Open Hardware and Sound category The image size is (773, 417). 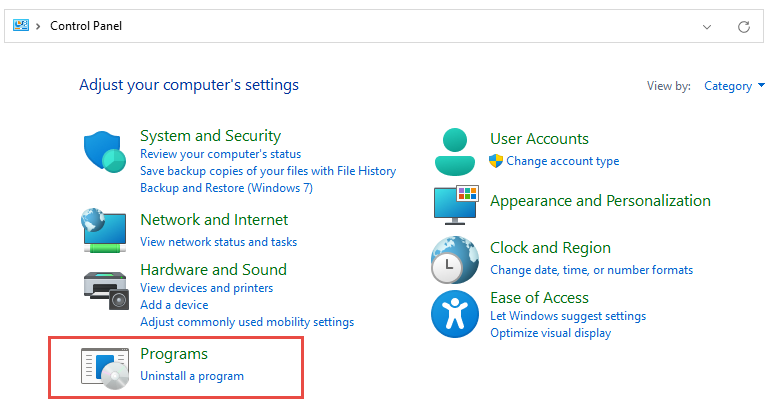pos(213,270)
